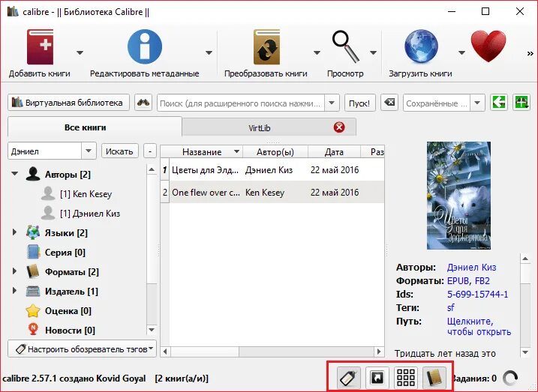This screenshot has width=538, height=392.
Task: Click the sf tag link
Action: (x=450, y=308)
